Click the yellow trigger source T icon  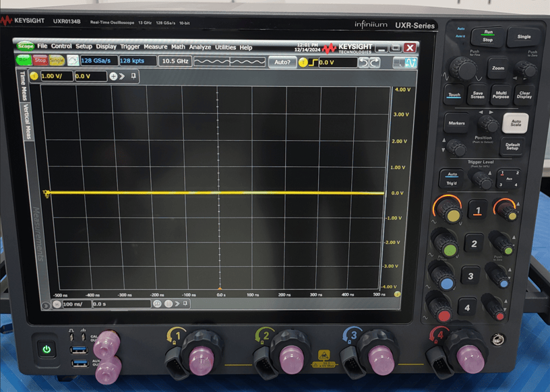click(x=303, y=63)
